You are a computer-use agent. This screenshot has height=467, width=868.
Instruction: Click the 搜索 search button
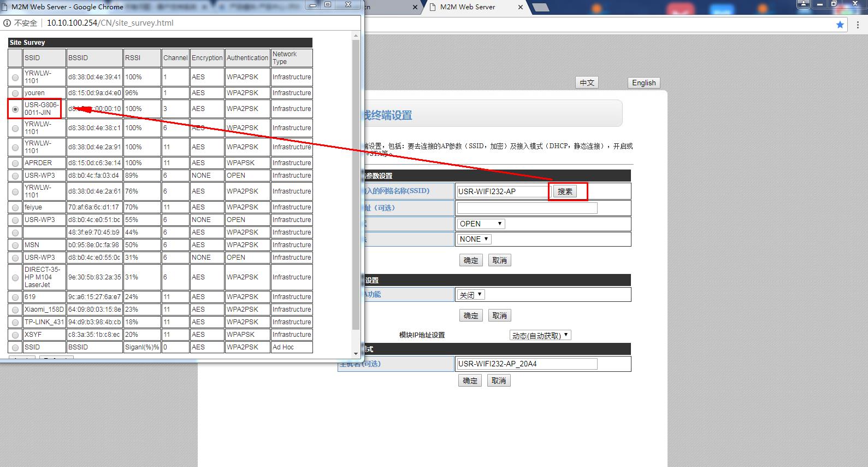point(565,191)
